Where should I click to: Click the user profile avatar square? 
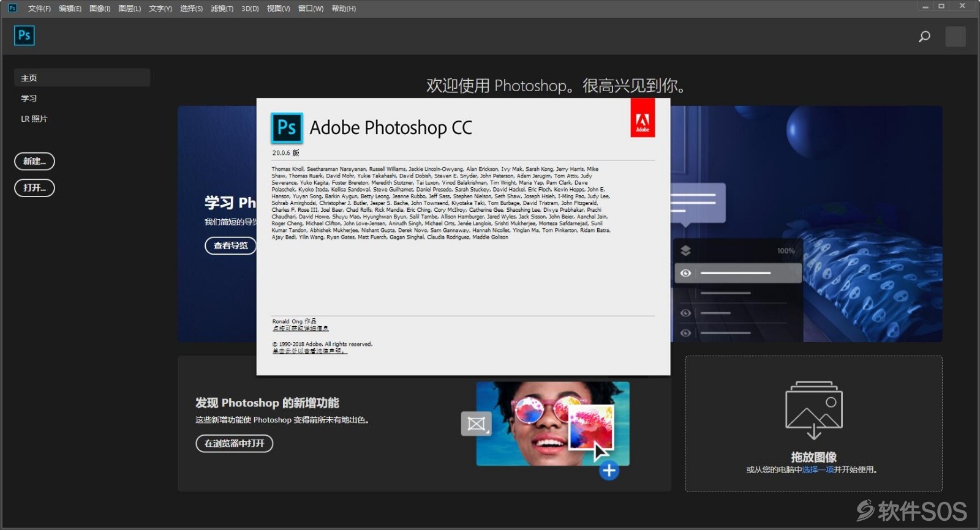point(956,37)
